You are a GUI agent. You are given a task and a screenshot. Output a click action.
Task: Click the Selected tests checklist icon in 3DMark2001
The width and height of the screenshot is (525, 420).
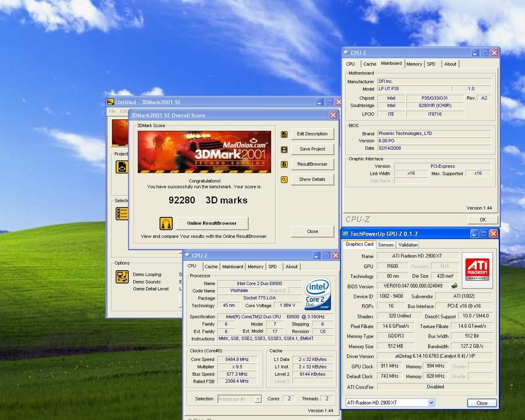(x=122, y=214)
